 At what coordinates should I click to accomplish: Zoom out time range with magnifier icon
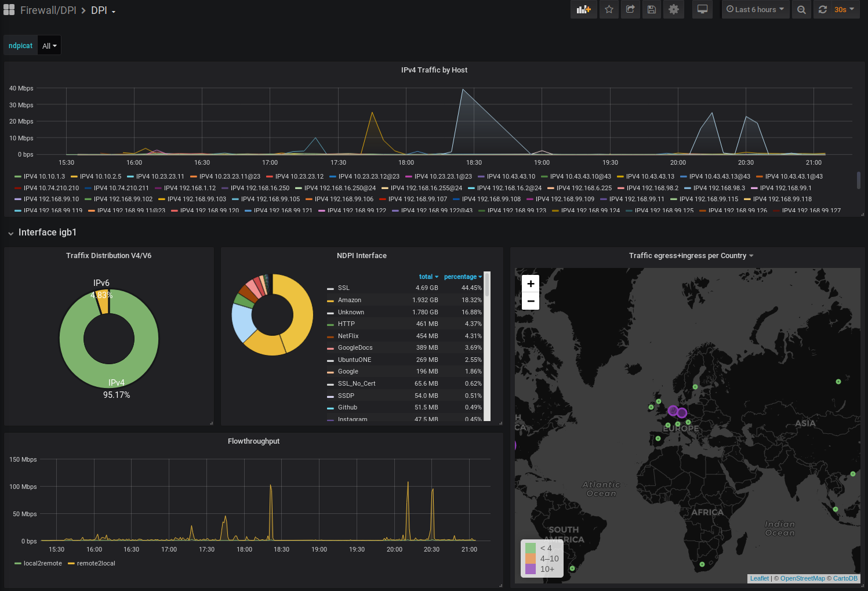801,9
